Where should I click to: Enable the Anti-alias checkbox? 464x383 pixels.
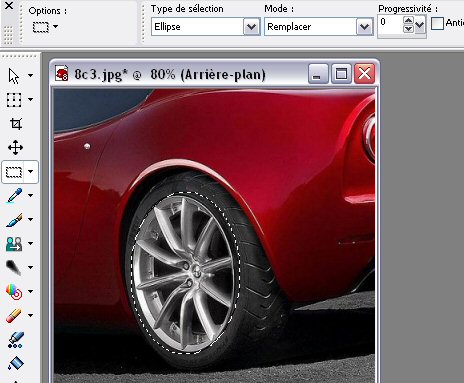[x=437, y=23]
